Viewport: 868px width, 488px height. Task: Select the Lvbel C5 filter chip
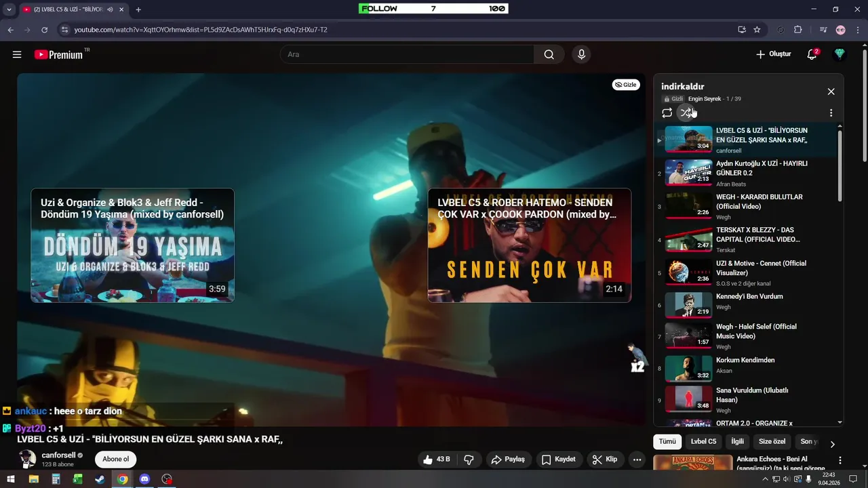point(703,442)
